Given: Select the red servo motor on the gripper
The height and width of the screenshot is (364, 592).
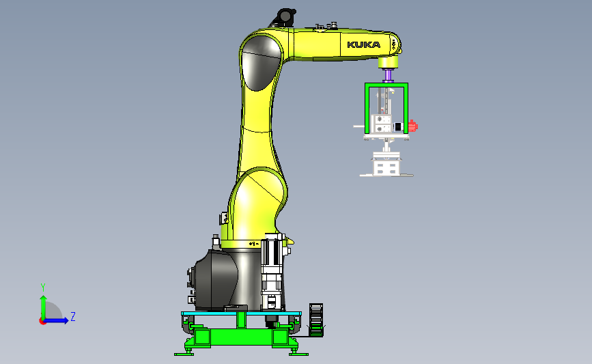Looking at the screenshot, I should pos(413,126).
